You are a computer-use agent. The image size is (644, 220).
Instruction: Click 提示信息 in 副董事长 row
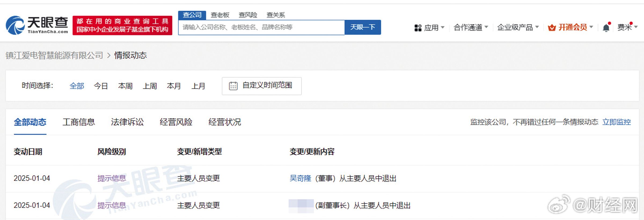[x=112, y=206]
